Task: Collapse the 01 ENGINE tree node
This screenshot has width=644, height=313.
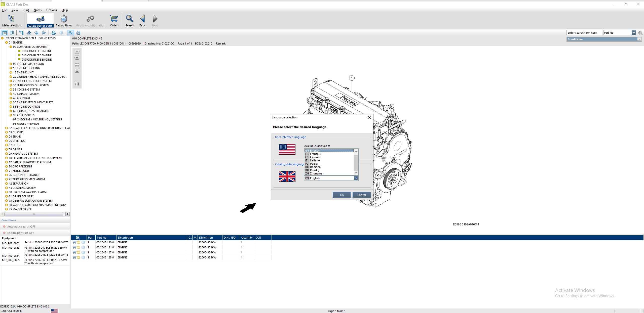Action: [x=7, y=42]
